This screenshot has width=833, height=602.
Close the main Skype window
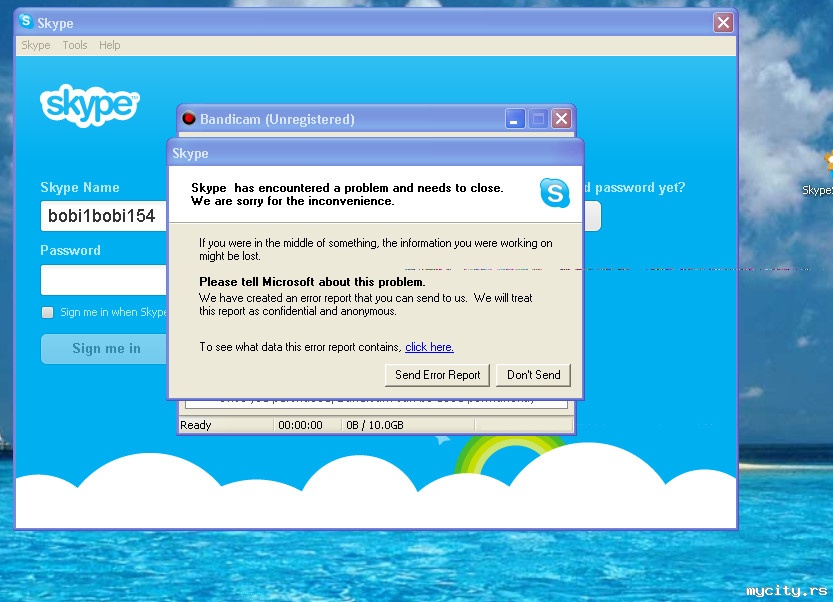(723, 22)
